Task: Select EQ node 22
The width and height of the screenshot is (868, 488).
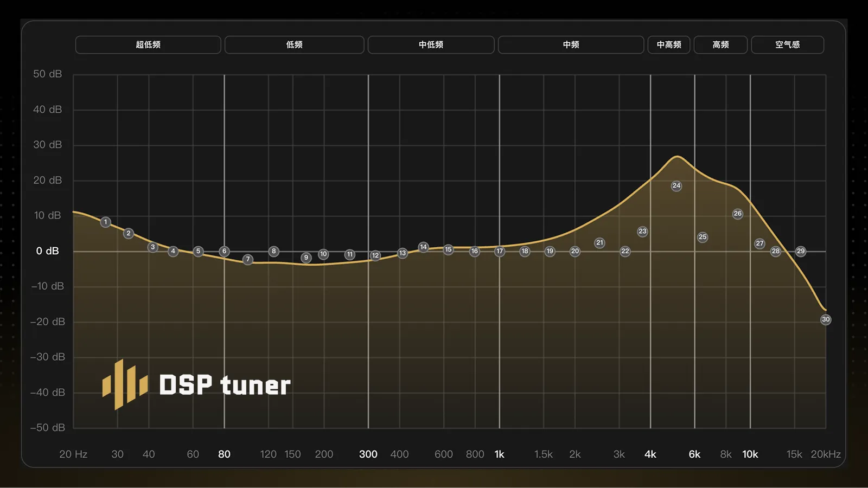Action: [626, 251]
